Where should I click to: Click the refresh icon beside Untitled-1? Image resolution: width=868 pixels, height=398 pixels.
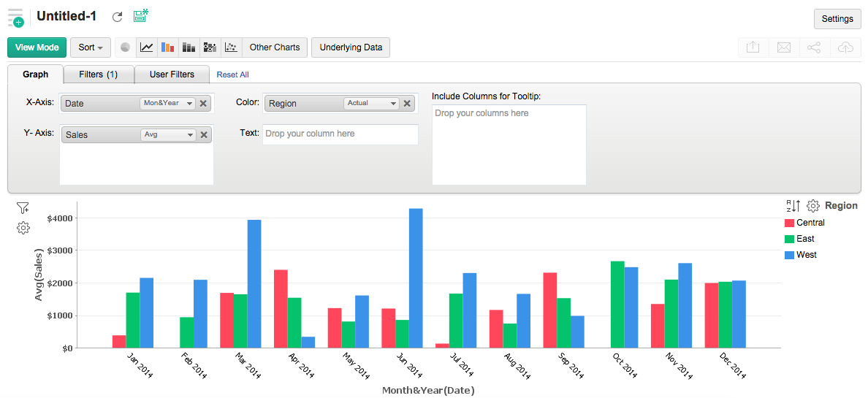pos(117,17)
